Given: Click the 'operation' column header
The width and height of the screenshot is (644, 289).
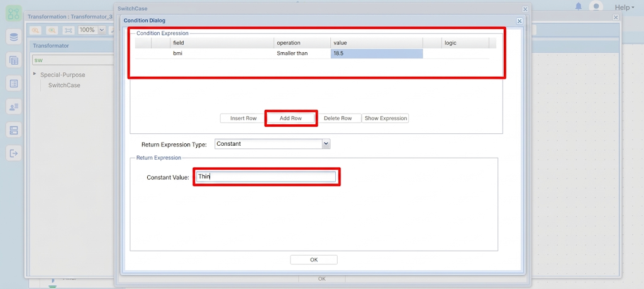Looking at the screenshot, I should pyautogui.click(x=303, y=43).
